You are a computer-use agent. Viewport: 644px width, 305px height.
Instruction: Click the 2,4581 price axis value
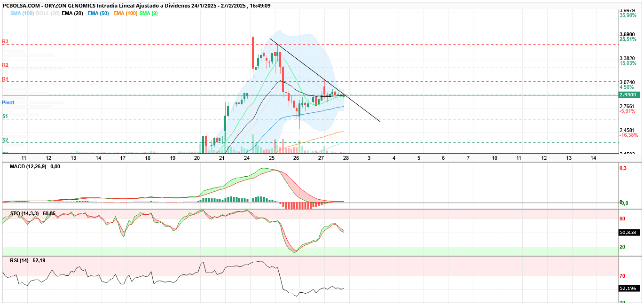tap(628, 130)
